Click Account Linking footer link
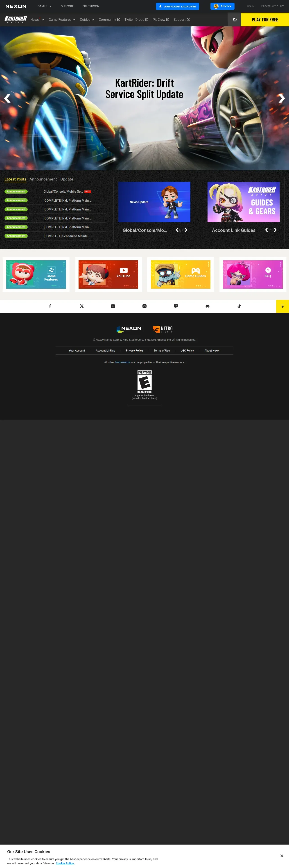 pos(105,350)
